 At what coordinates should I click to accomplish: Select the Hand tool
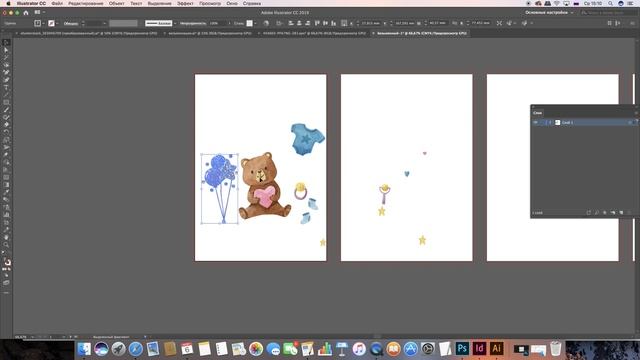click(x=6, y=237)
